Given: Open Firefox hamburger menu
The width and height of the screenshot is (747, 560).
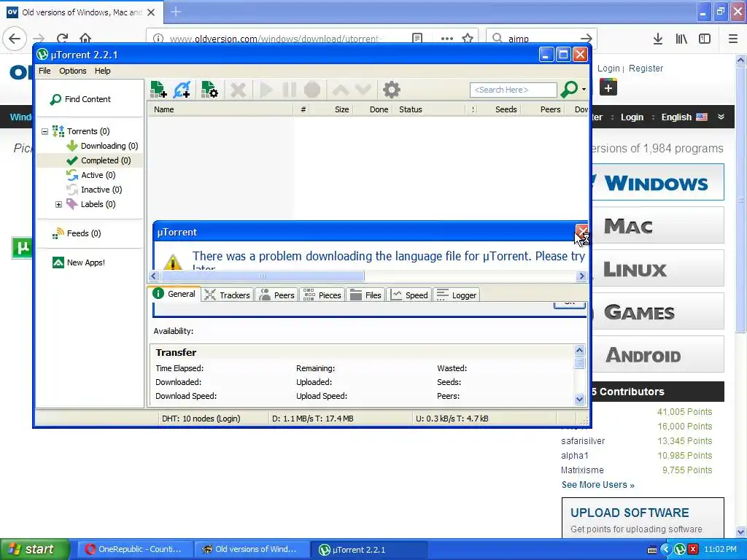Looking at the screenshot, I should coord(733,39).
